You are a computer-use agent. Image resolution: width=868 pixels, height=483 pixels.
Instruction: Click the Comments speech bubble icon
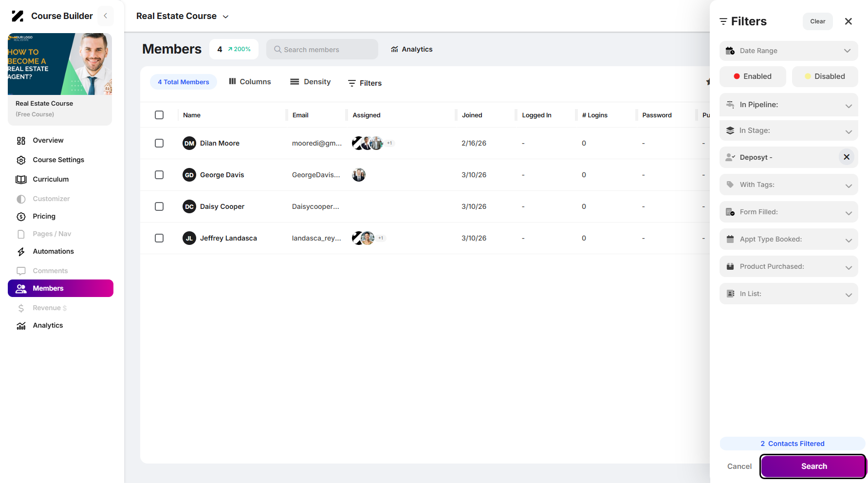[x=21, y=271]
